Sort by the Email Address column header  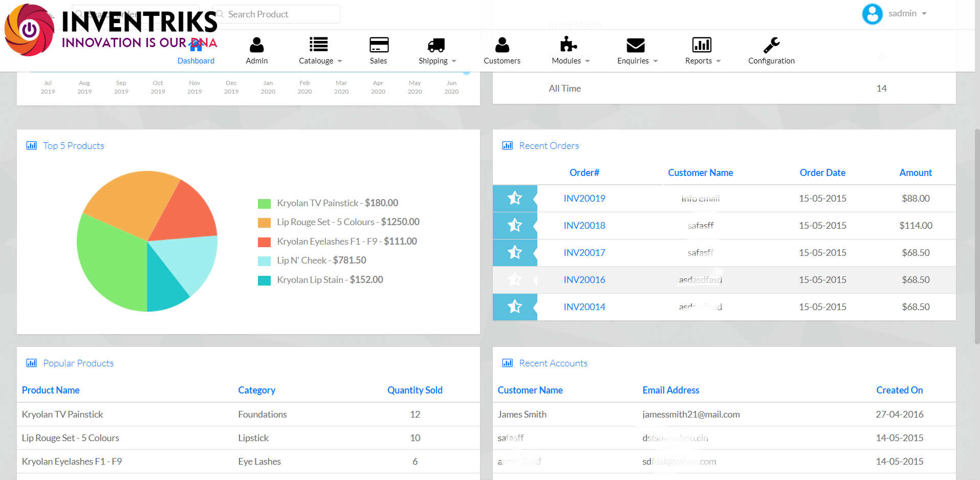[x=671, y=390]
